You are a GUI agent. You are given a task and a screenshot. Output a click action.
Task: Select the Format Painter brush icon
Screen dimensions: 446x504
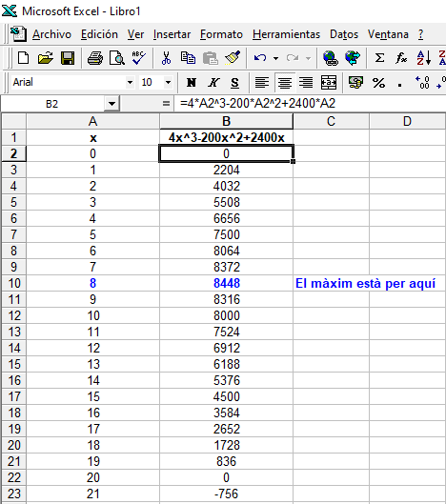click(233, 58)
